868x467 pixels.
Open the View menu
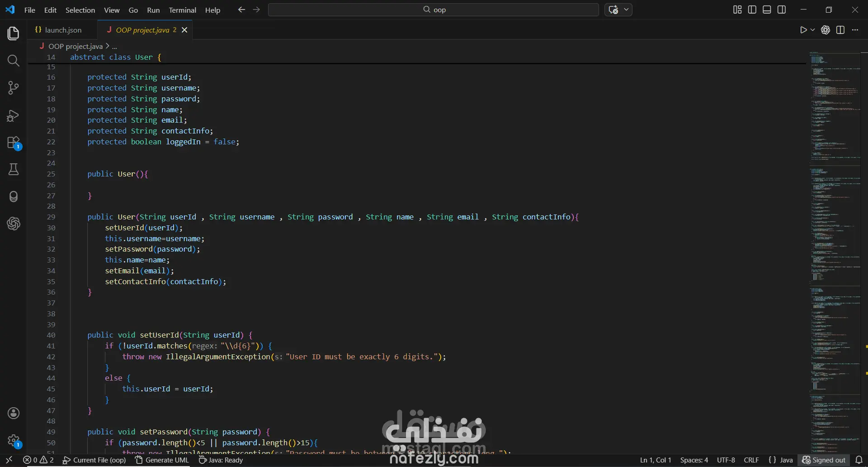click(112, 10)
